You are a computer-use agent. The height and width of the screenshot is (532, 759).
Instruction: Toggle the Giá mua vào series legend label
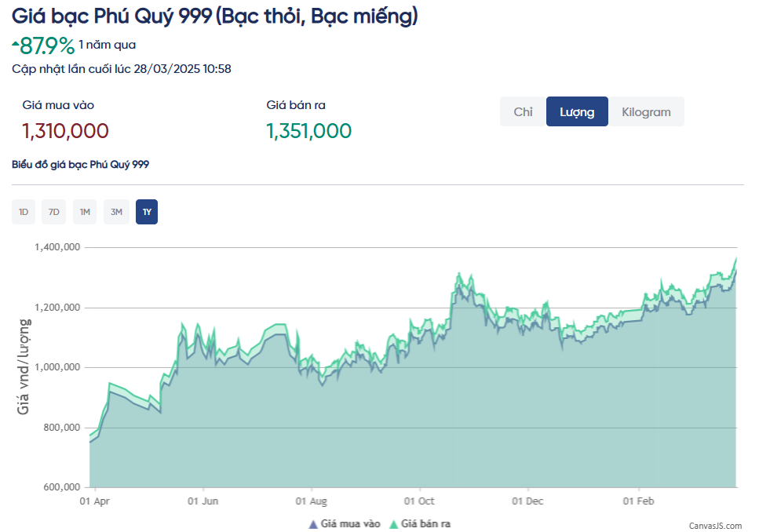[x=350, y=523]
